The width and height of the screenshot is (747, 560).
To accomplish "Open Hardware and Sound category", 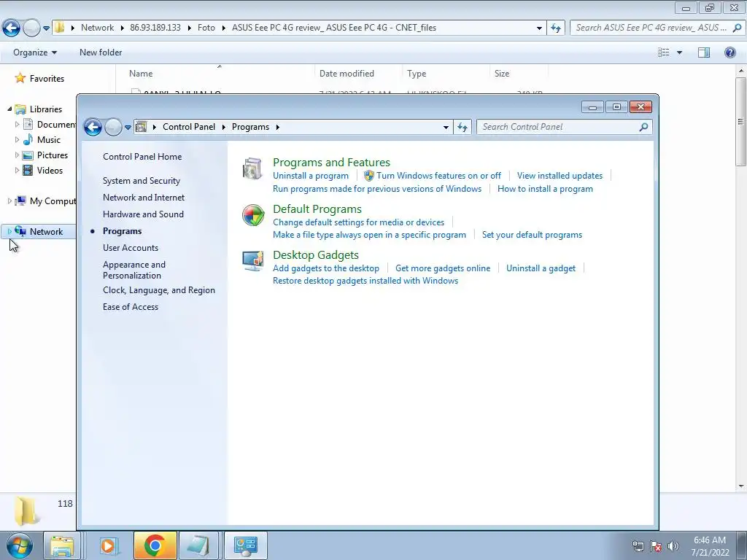I will 143,214.
